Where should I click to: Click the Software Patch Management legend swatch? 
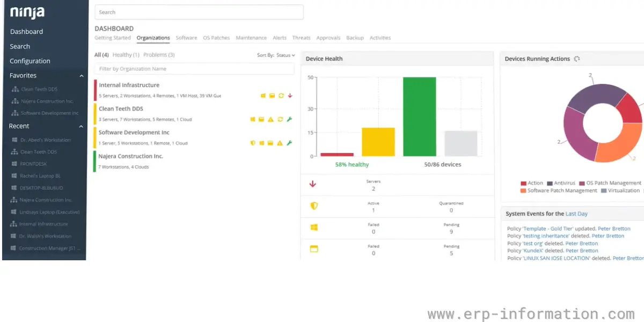pos(523,191)
